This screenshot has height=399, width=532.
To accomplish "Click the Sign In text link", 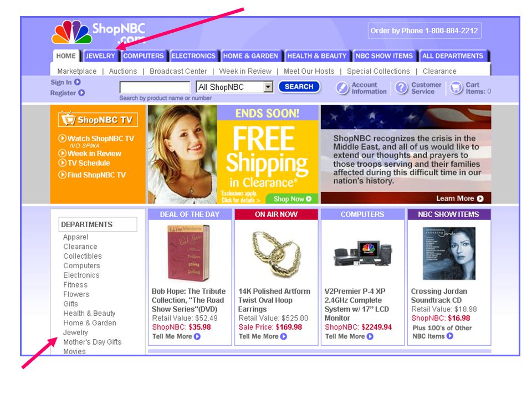I will pyautogui.click(x=61, y=82).
